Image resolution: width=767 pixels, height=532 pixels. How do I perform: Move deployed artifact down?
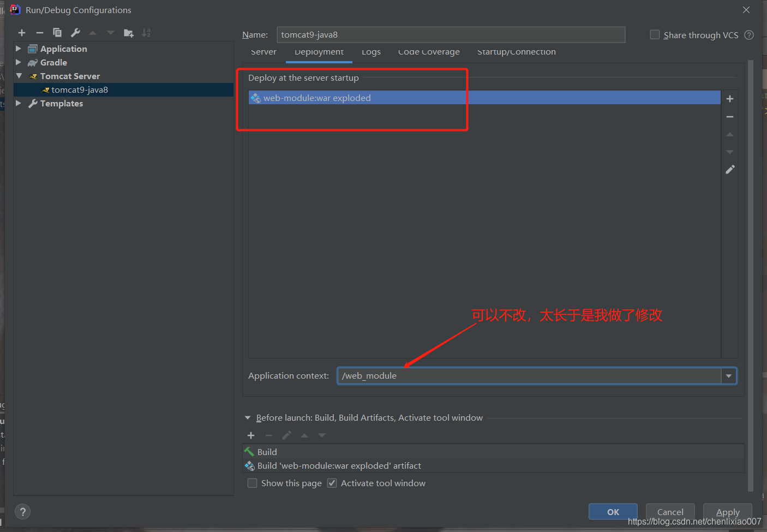(730, 152)
